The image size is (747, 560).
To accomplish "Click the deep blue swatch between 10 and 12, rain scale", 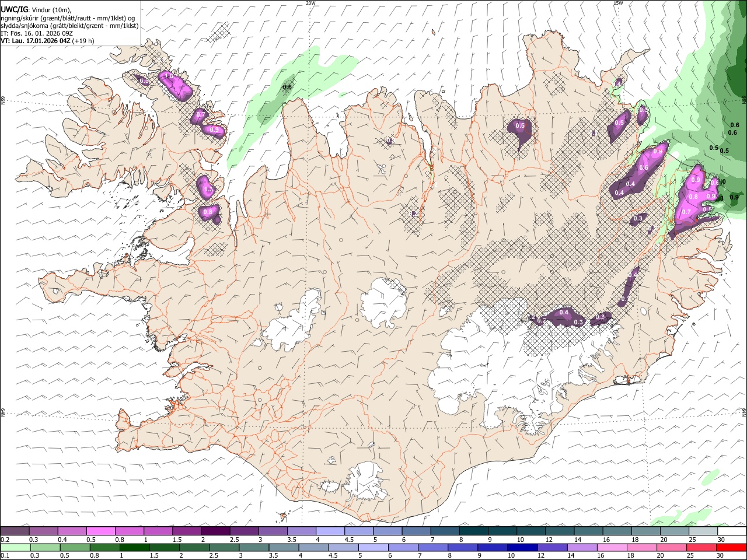I will pos(522,548).
